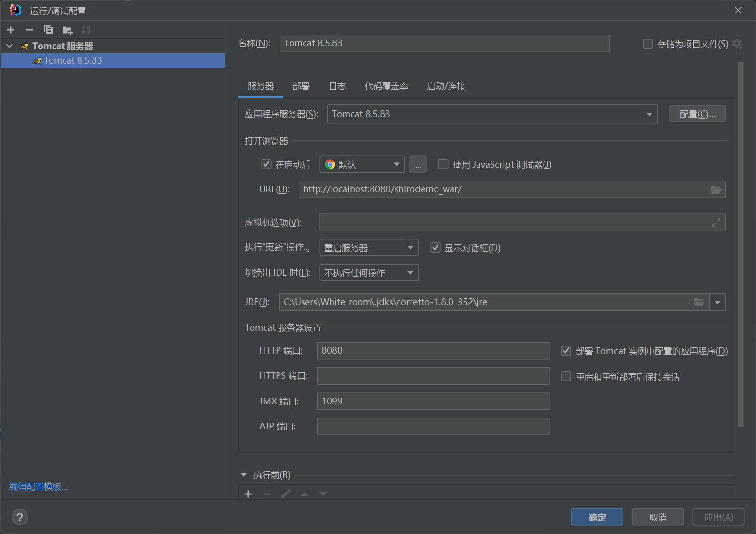Open the browser selection dropdown 默认

(x=362, y=164)
